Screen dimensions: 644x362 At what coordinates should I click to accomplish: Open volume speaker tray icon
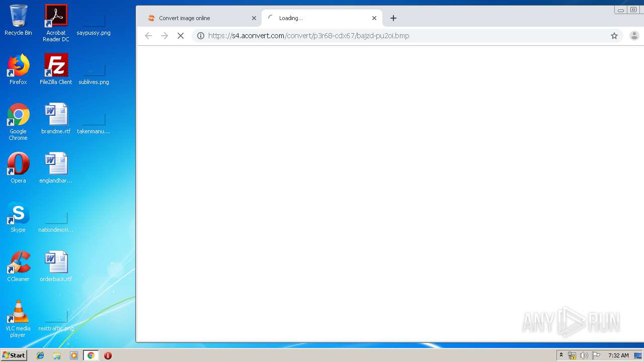[x=584, y=355]
